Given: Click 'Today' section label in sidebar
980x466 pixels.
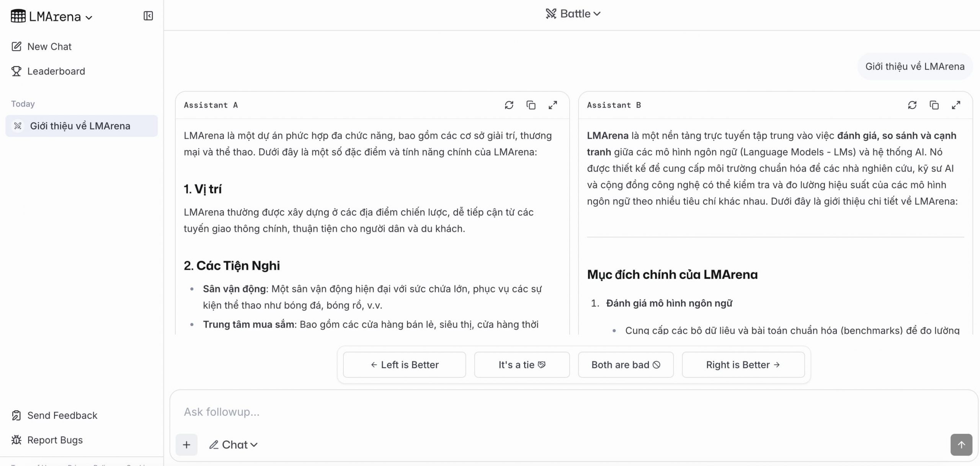Looking at the screenshot, I should point(23,104).
